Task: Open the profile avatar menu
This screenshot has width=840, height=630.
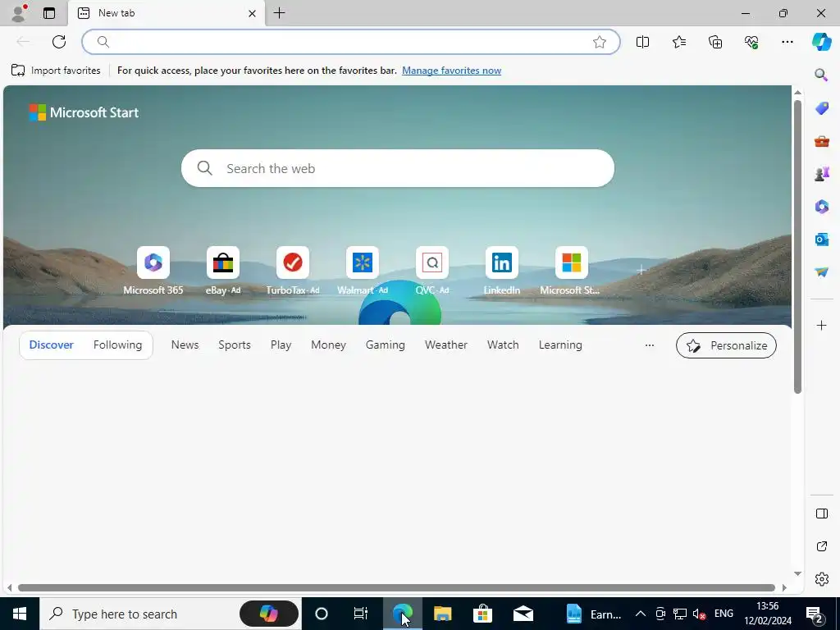Action: click(x=20, y=13)
